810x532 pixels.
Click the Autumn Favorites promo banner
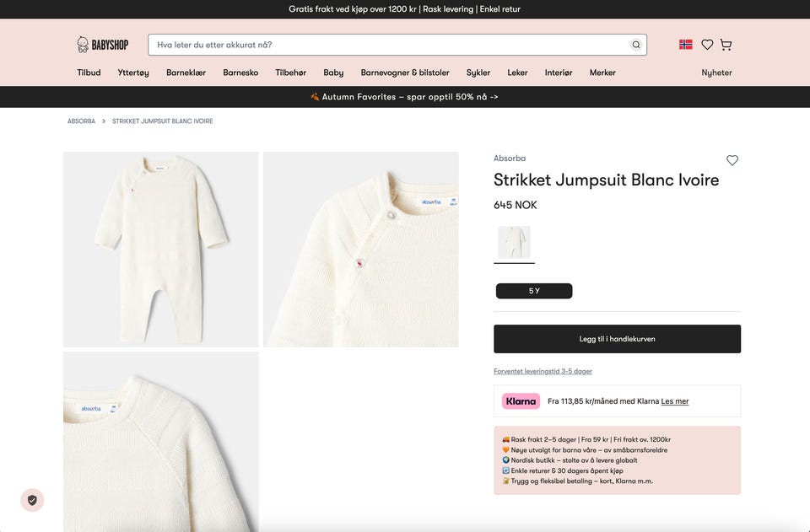tap(405, 97)
